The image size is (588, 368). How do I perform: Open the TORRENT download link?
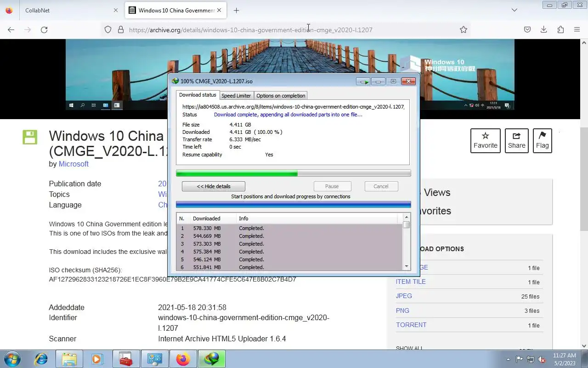coord(411,325)
